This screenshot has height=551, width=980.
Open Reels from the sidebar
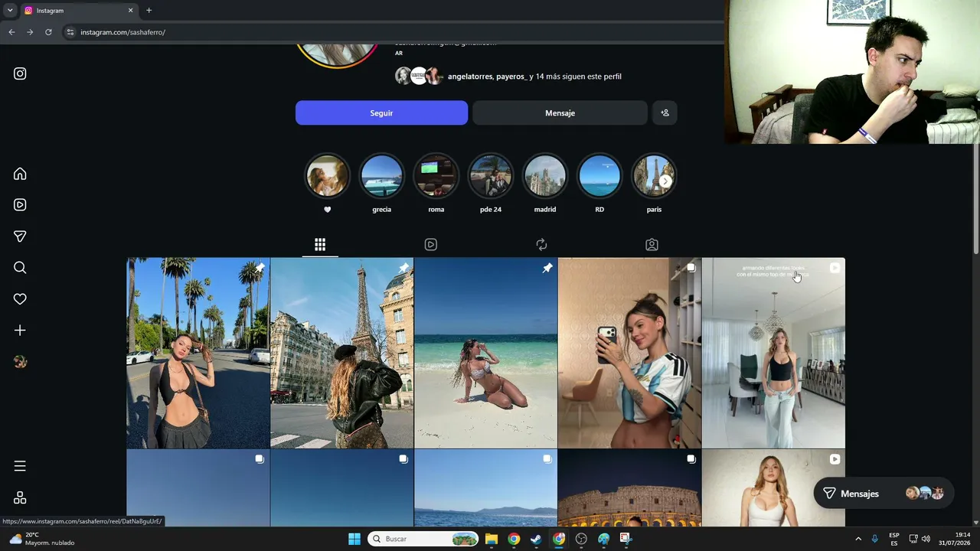click(x=20, y=205)
